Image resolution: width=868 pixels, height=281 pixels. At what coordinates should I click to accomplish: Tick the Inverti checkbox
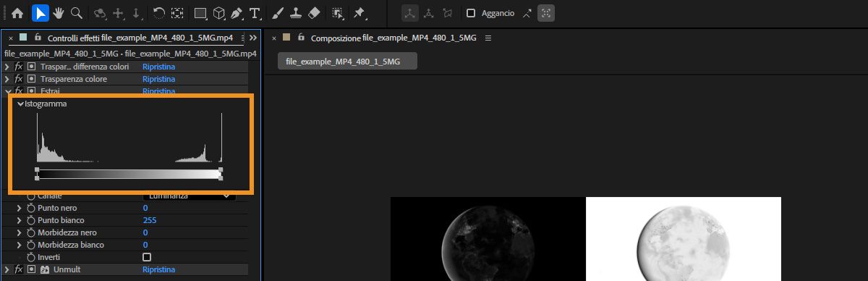pyautogui.click(x=147, y=257)
